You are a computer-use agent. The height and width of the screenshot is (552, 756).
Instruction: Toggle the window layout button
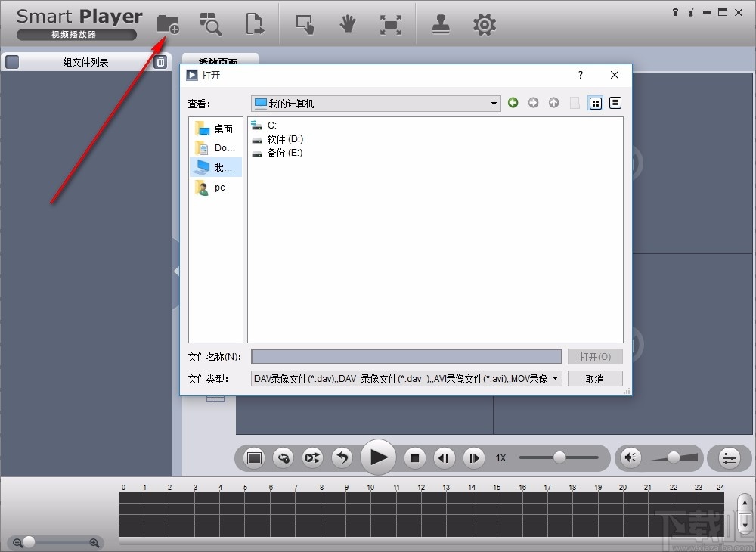coord(255,457)
